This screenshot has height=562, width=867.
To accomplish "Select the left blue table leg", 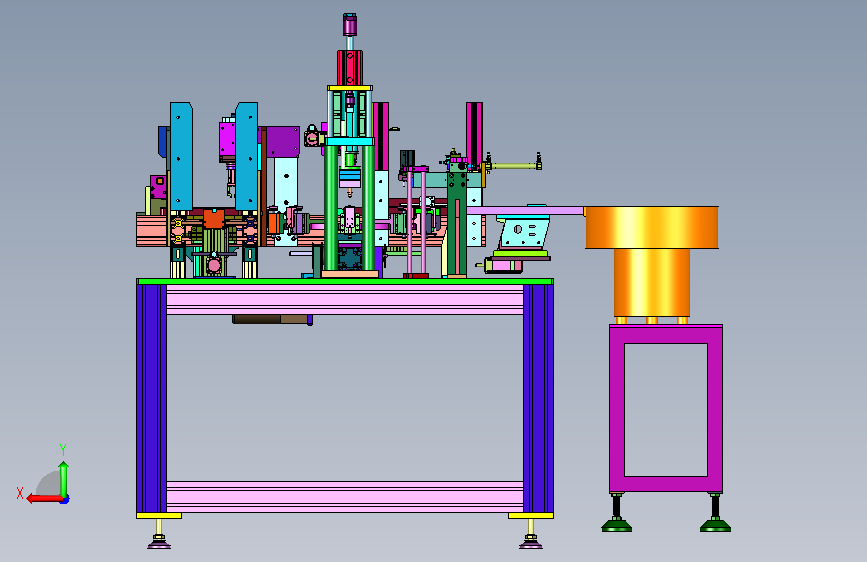I will pyautogui.click(x=152, y=399).
